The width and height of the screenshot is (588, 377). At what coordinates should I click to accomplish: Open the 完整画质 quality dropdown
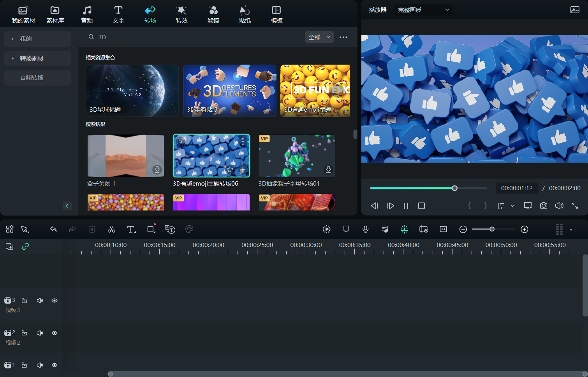[423, 10]
